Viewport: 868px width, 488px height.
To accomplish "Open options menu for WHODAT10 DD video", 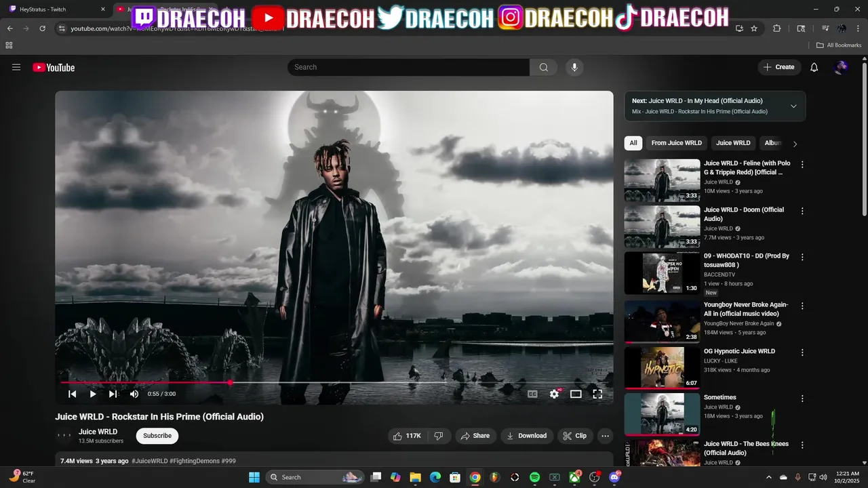I will click(802, 258).
